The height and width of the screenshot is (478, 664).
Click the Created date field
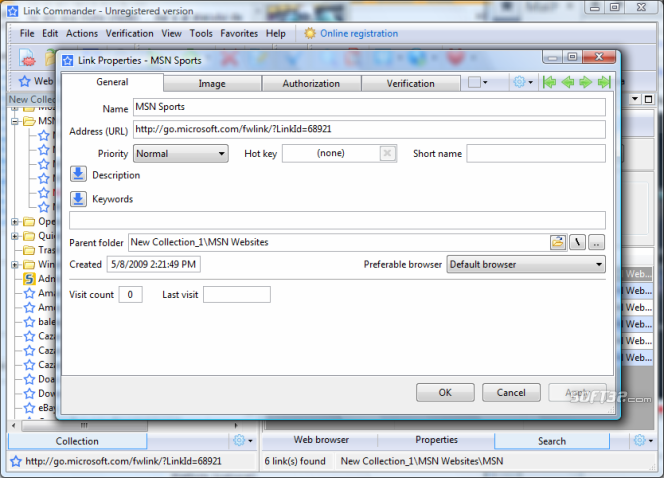[x=154, y=265]
